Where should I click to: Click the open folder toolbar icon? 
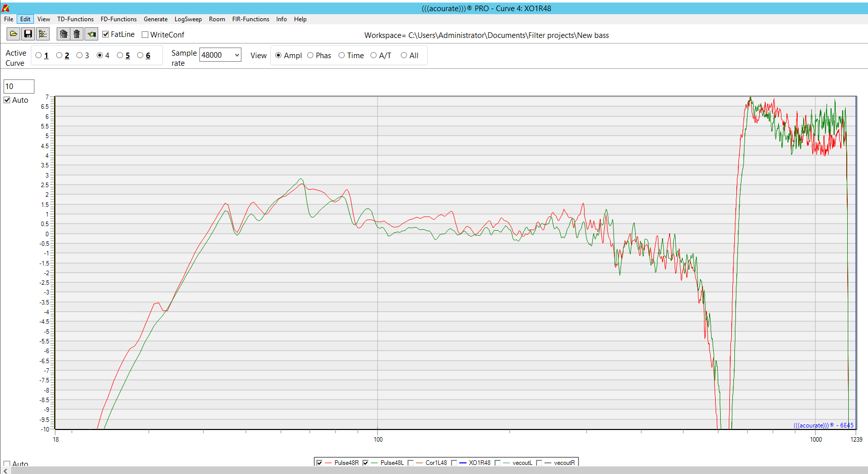[x=14, y=34]
